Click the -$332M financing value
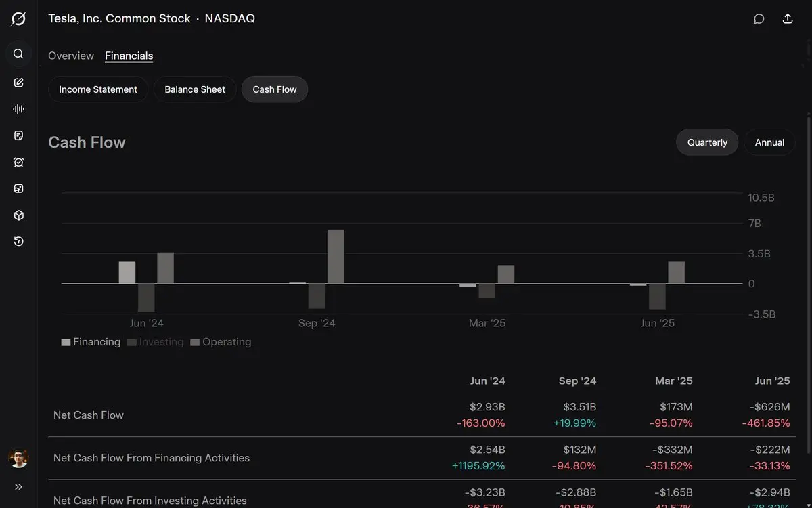 672,450
